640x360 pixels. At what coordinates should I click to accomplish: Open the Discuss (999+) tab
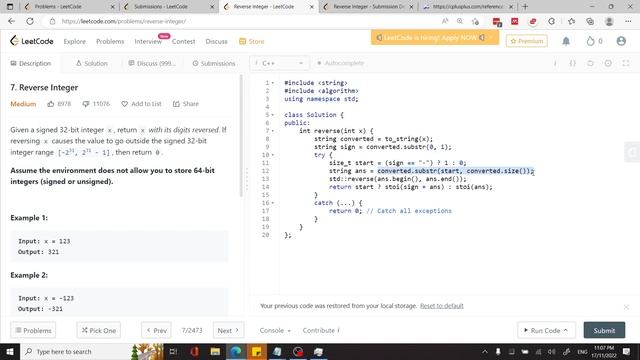(152, 63)
